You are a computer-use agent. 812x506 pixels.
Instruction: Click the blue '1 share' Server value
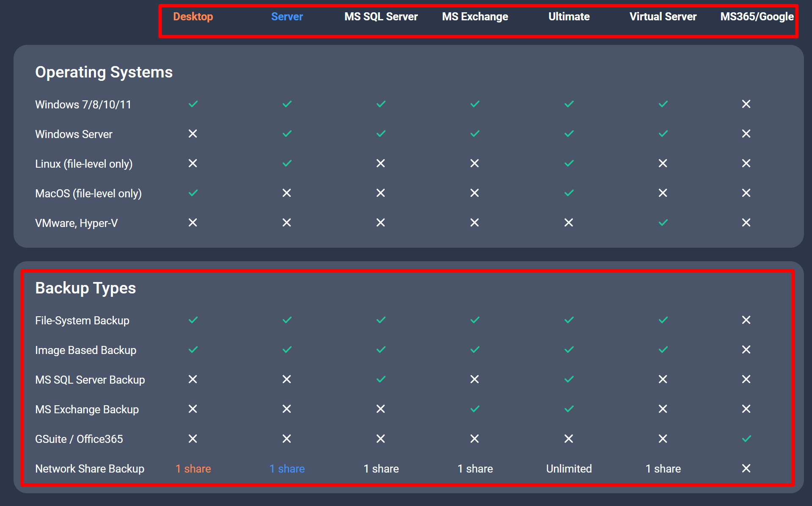click(287, 469)
